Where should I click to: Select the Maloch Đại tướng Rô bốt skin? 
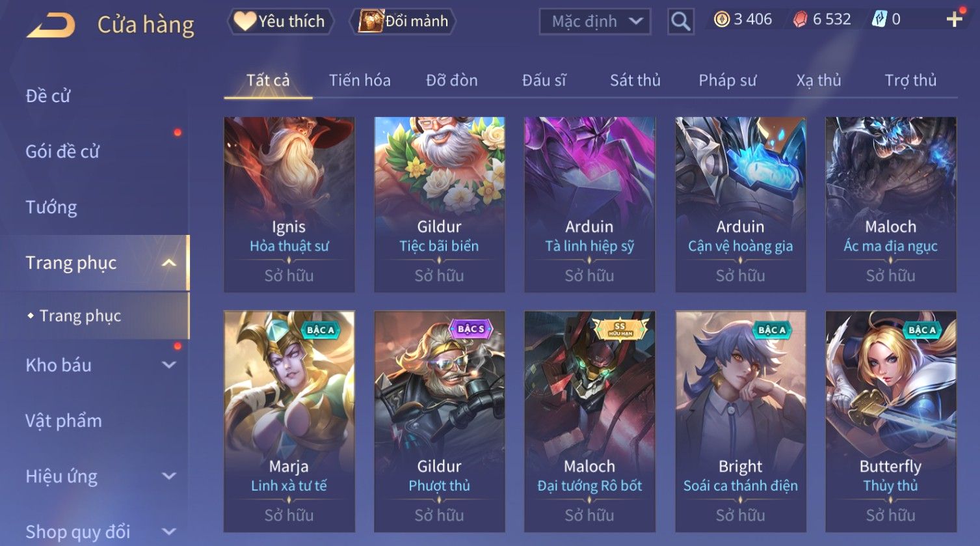tap(589, 421)
